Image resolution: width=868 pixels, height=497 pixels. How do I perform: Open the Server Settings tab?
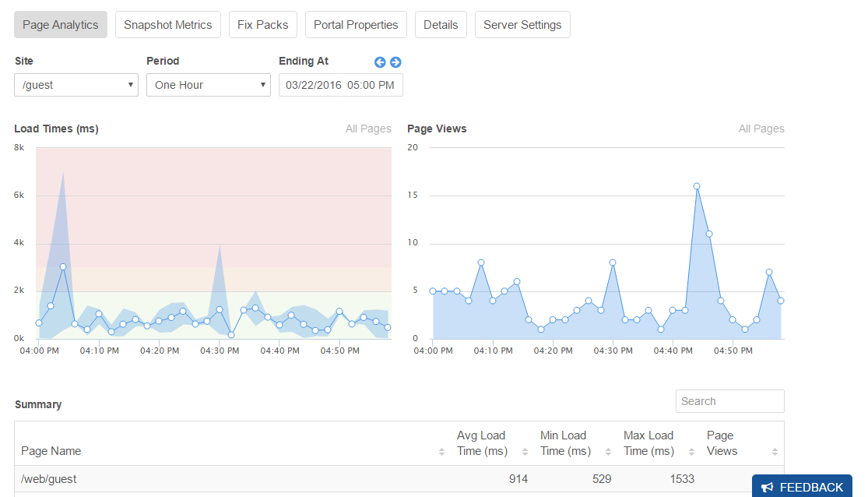[x=522, y=25]
